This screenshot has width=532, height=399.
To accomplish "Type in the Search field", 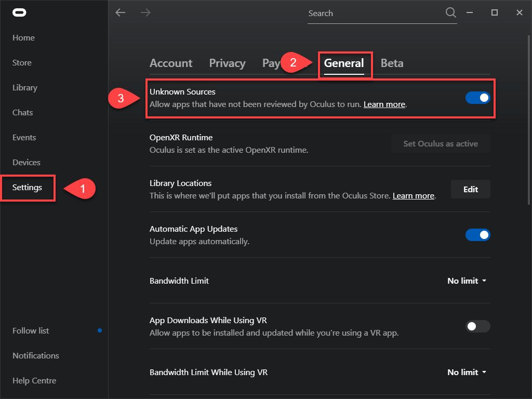I will click(x=374, y=14).
